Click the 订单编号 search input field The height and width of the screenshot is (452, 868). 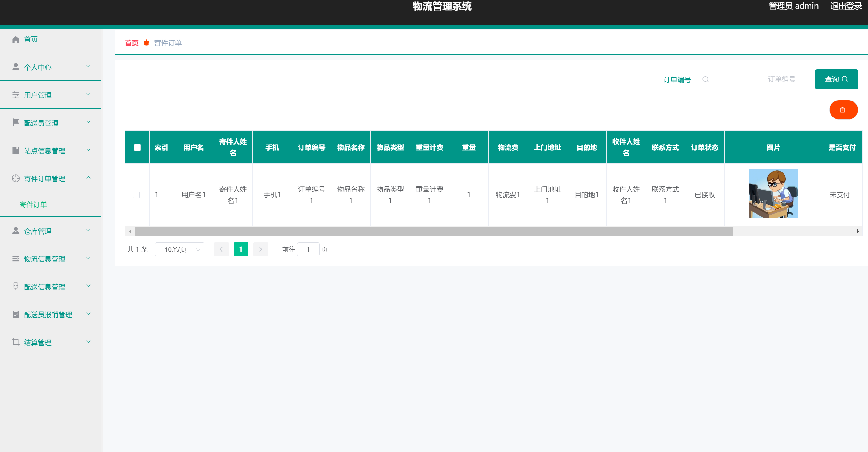753,79
